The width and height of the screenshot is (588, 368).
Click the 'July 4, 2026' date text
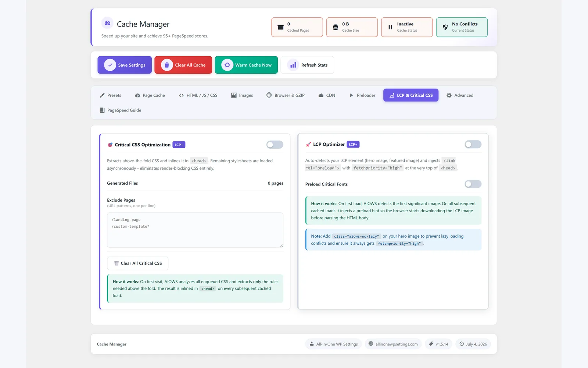pos(477,344)
